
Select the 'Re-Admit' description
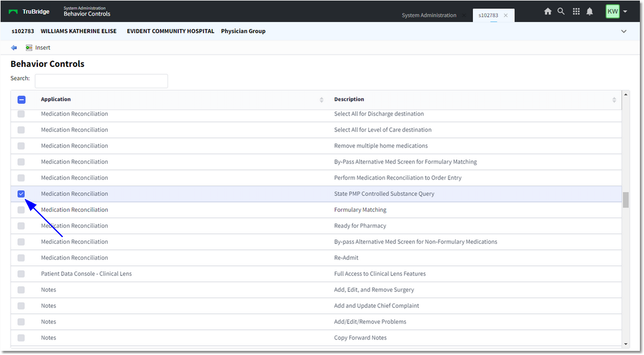tap(346, 258)
